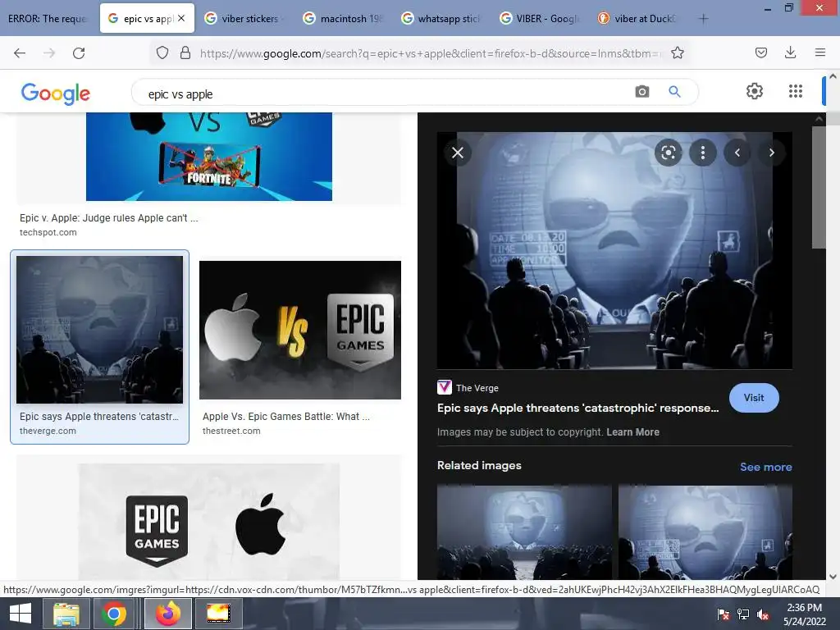Open File Explorer from taskbar
This screenshot has width=840, height=630.
click(x=66, y=614)
